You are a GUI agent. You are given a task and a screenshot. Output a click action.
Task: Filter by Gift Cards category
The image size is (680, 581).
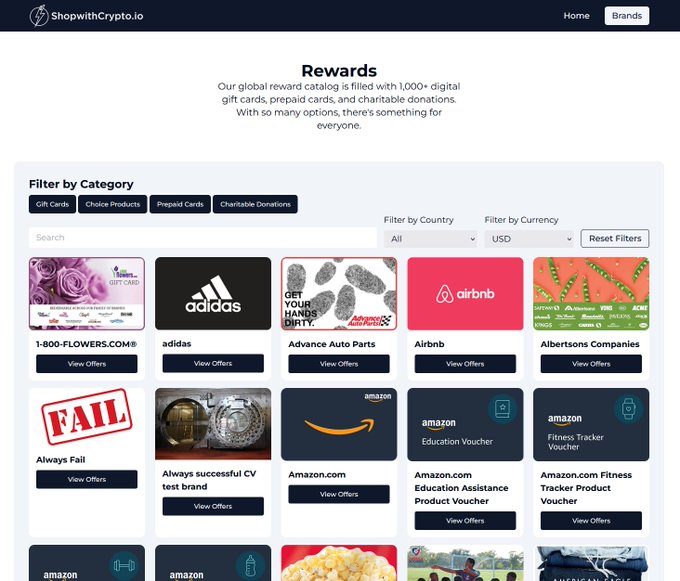52,204
